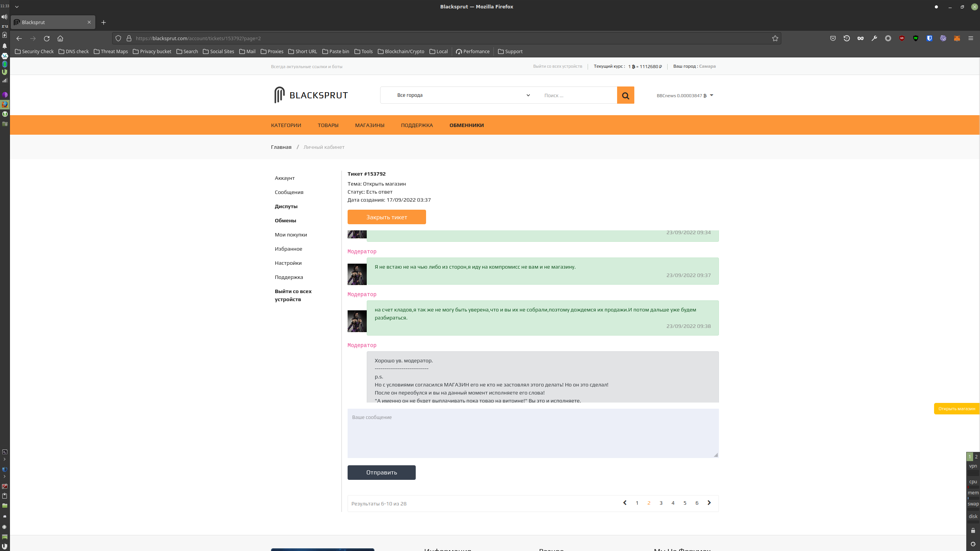Click the Самара city link

[707, 66]
